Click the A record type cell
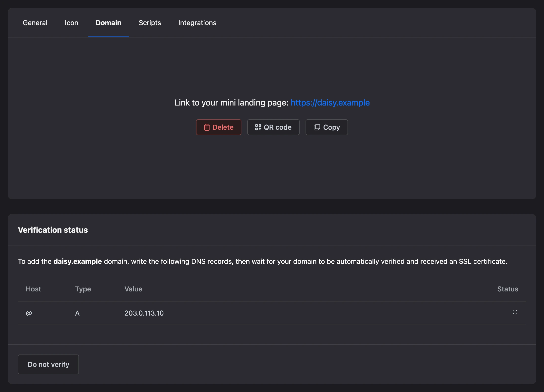Viewport: 544px width, 392px height. (x=77, y=313)
